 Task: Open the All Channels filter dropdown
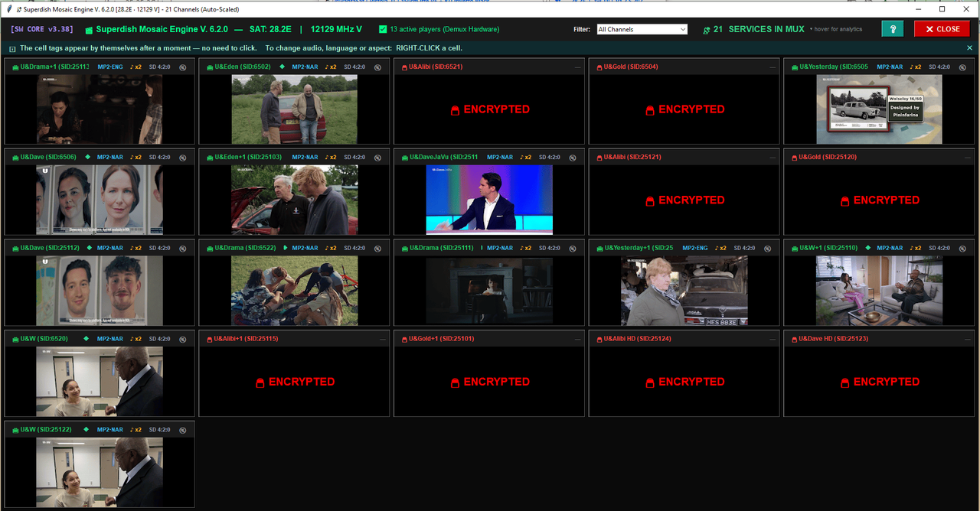(x=642, y=29)
